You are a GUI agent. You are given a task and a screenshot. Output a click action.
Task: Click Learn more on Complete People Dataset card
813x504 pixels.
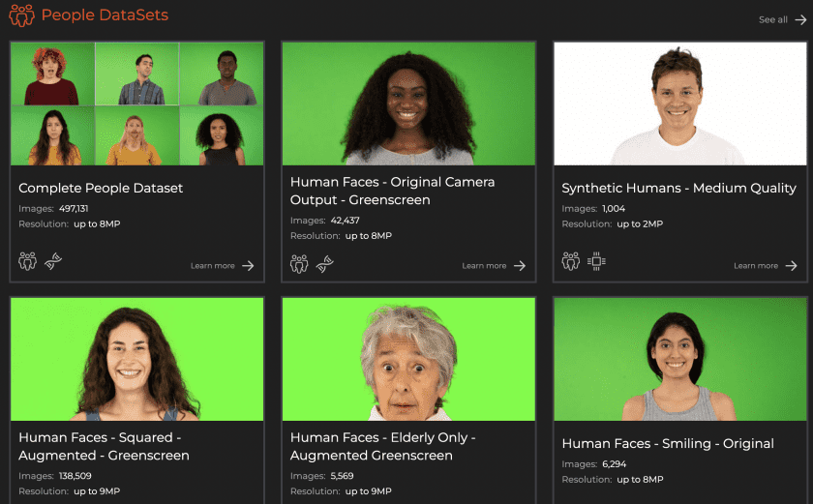pyautogui.click(x=213, y=266)
